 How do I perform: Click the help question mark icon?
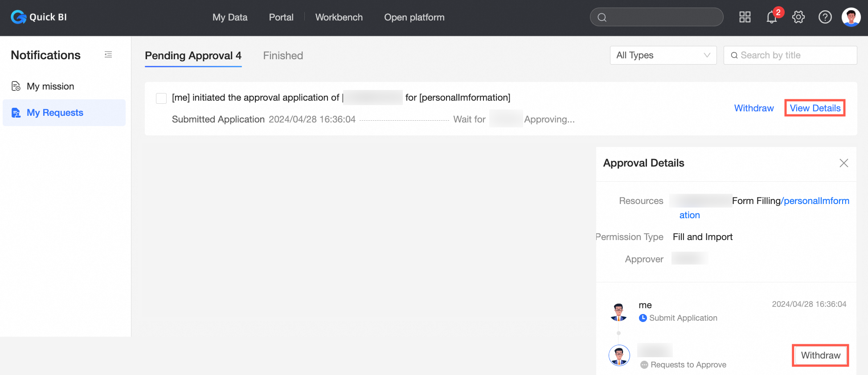tap(825, 17)
